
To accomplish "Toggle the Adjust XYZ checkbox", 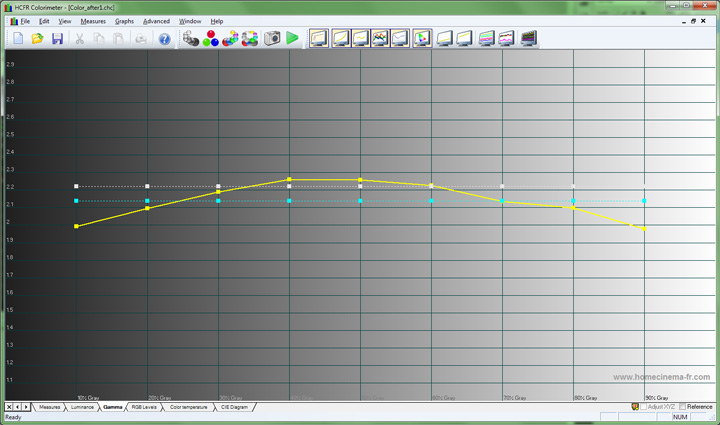I will tap(644, 407).
